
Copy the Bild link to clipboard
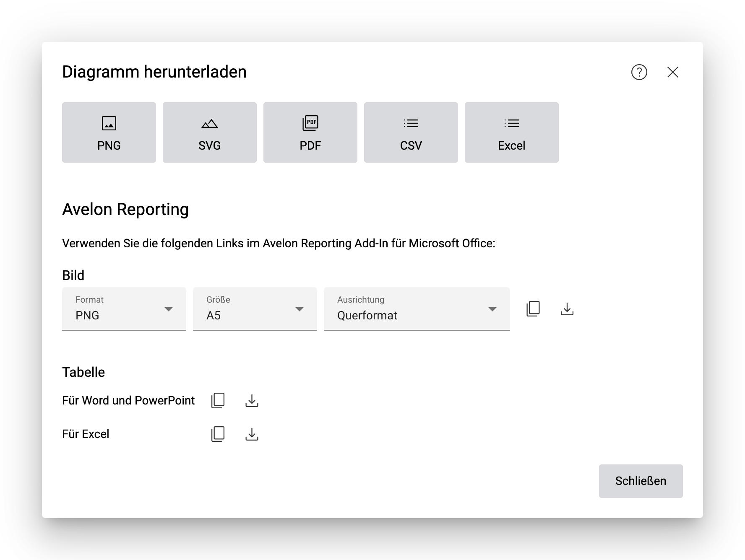[533, 309]
